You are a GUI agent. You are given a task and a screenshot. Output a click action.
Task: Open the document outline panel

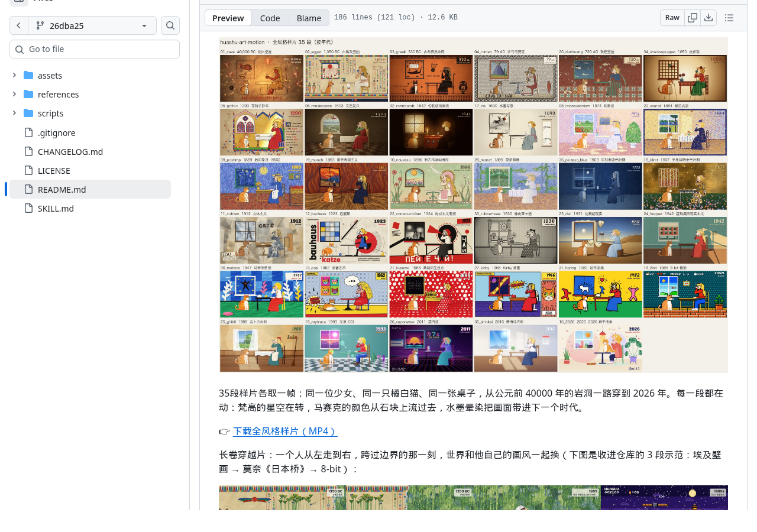729,18
